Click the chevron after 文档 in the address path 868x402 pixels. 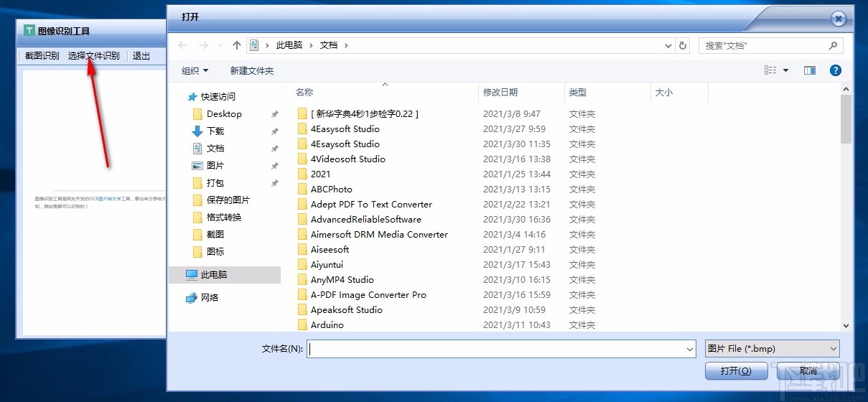pyautogui.click(x=346, y=45)
